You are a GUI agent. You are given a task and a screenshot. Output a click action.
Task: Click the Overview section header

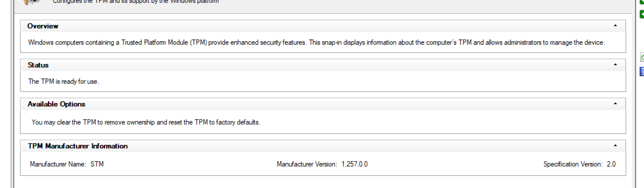pos(43,26)
